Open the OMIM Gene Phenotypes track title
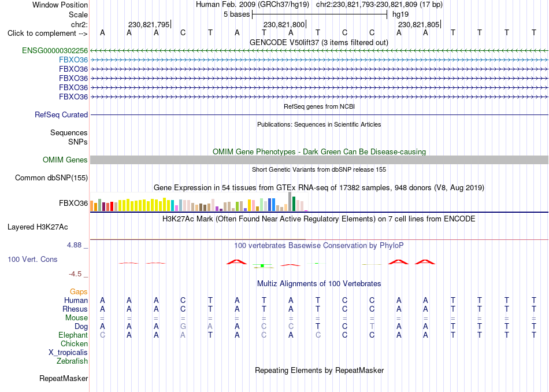Image resolution: width=549 pixels, height=392 pixels. [319, 151]
